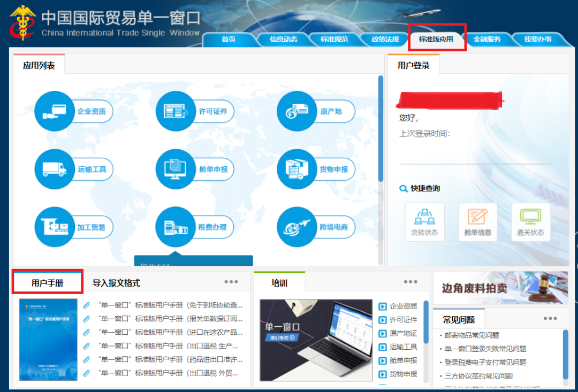Open the 舱单申报 application icon
The width and height of the screenshot is (578, 392).
click(x=176, y=169)
